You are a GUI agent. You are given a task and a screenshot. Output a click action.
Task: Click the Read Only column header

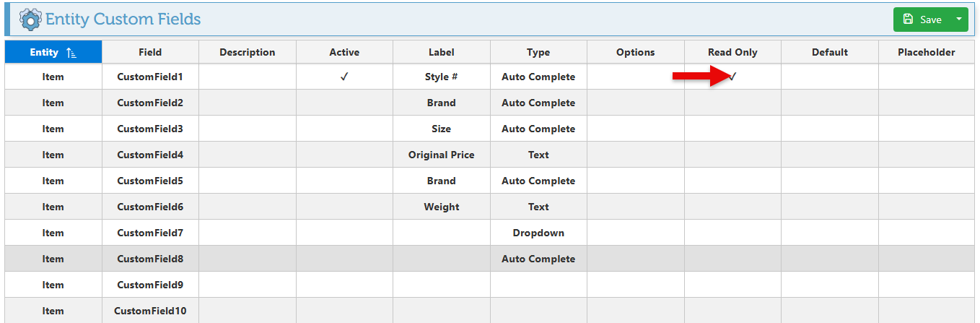coord(732,52)
